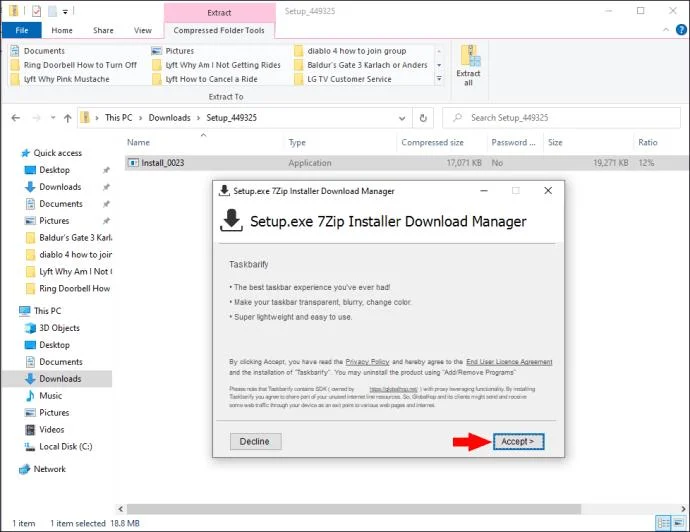This screenshot has width=690, height=532.
Task: Click the Extract all icon
Action: [x=468, y=65]
